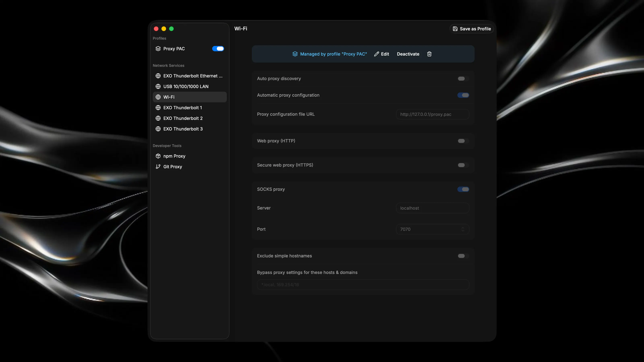Select EXO Thunderbolt Ethernet network service

coord(190,76)
